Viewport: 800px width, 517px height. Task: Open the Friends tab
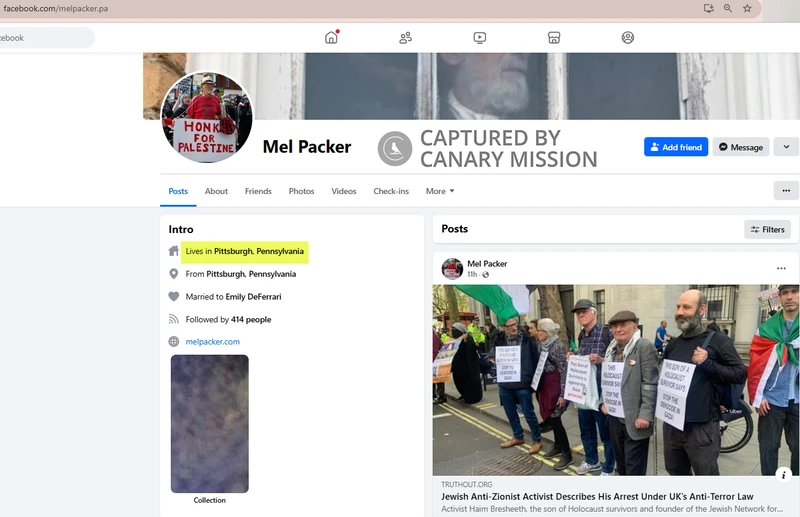(258, 191)
